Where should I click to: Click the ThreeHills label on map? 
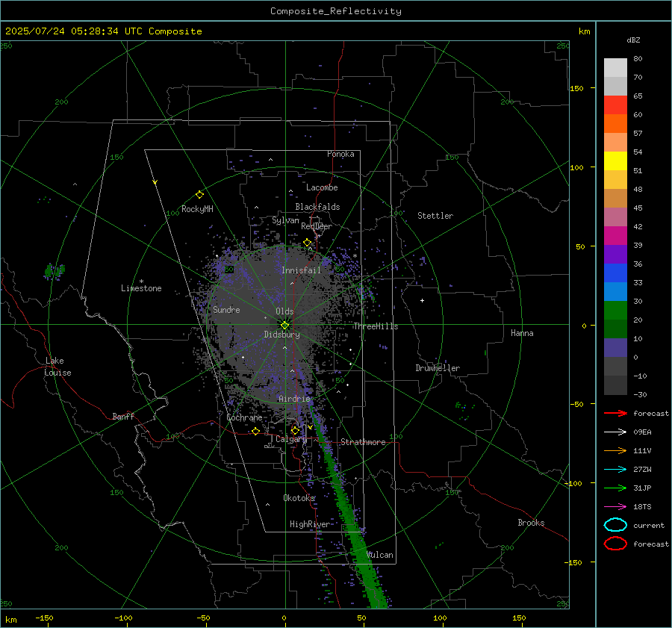tap(376, 326)
